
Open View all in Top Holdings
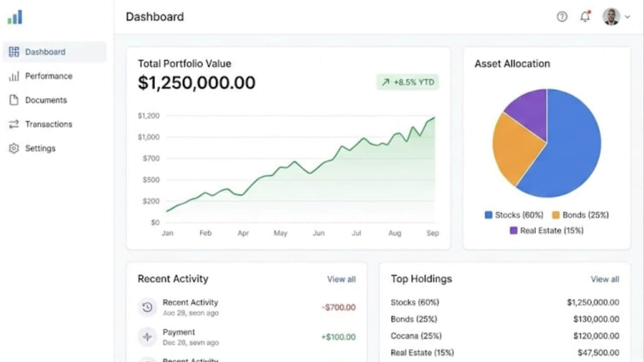pyautogui.click(x=605, y=279)
